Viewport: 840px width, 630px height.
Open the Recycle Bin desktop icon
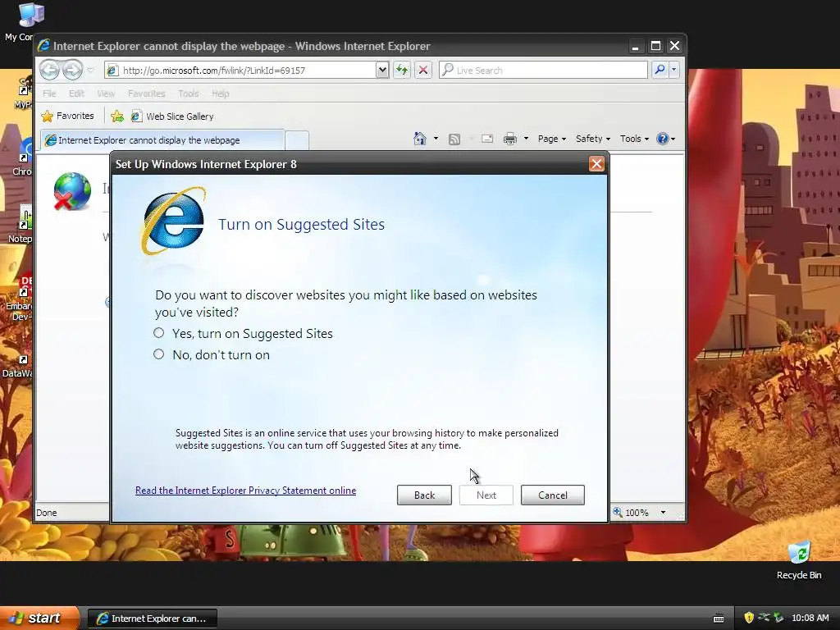coord(799,561)
